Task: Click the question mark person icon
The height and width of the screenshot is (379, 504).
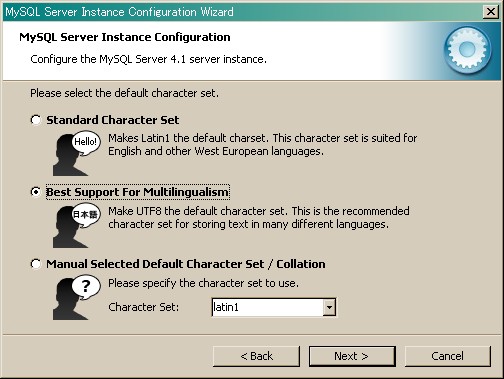Action: [77, 298]
